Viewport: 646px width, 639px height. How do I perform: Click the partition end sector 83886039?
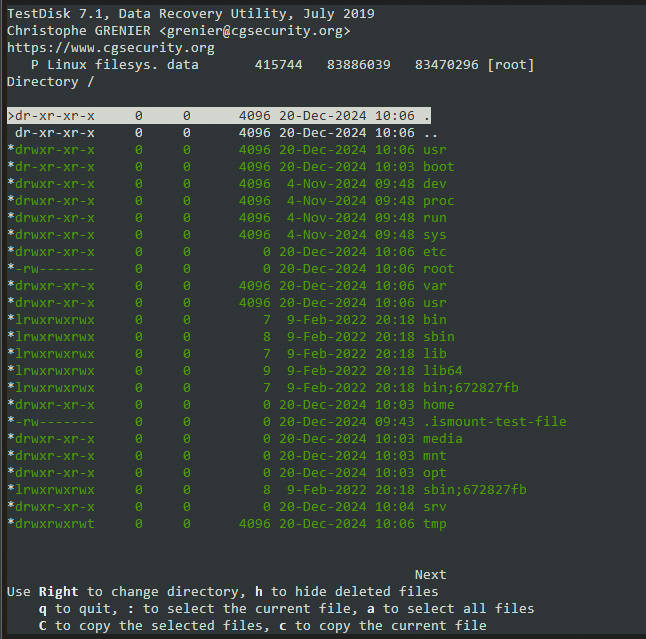click(358, 65)
